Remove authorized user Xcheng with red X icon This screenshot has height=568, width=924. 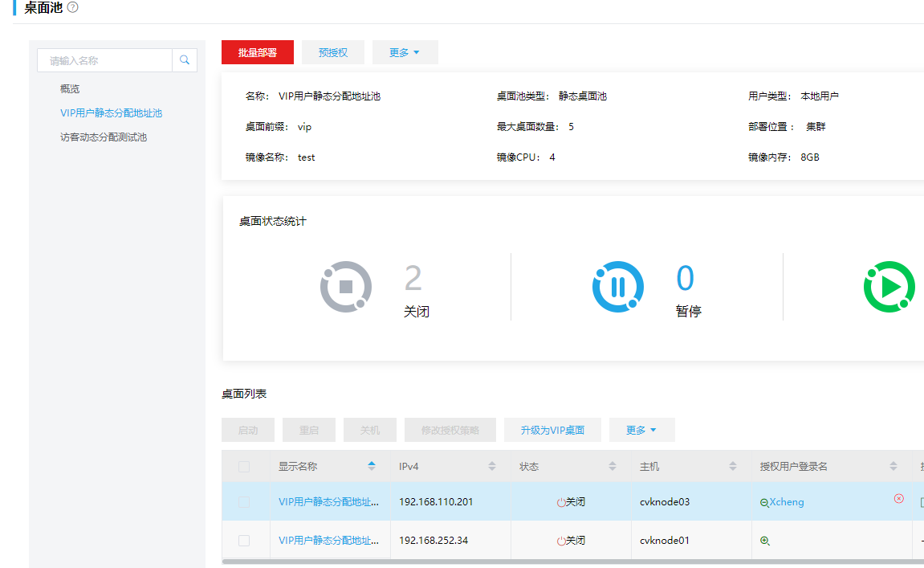tap(898, 499)
